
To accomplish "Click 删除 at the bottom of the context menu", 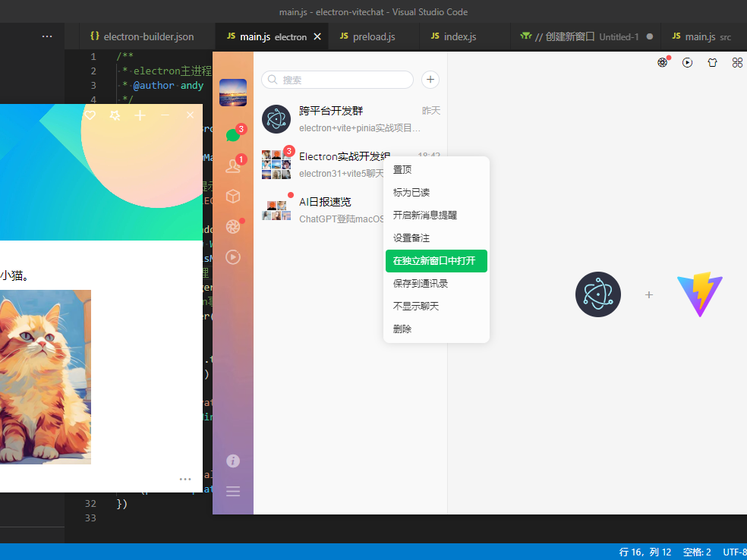I will (x=401, y=329).
